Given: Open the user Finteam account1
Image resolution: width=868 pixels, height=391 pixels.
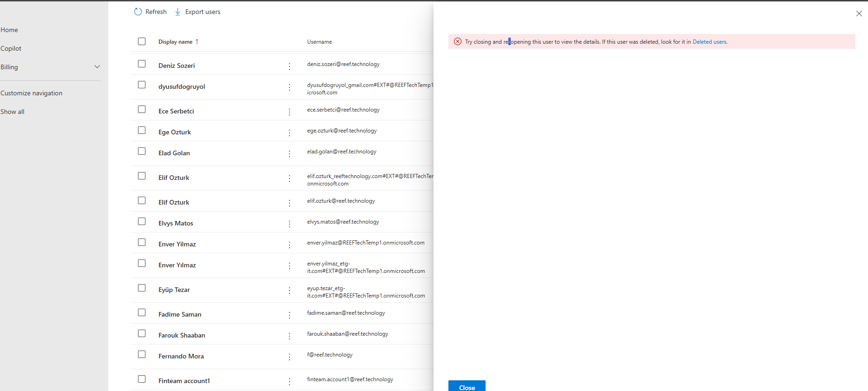Looking at the screenshot, I should [184, 381].
